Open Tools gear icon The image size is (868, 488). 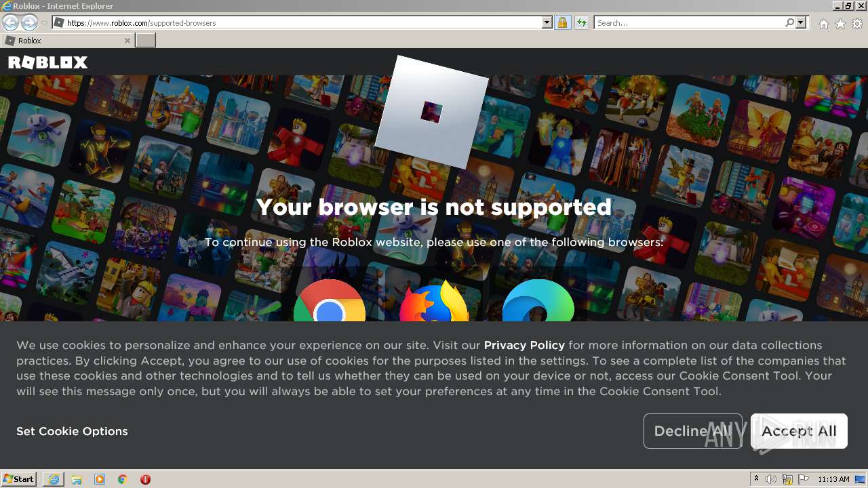pos(857,24)
